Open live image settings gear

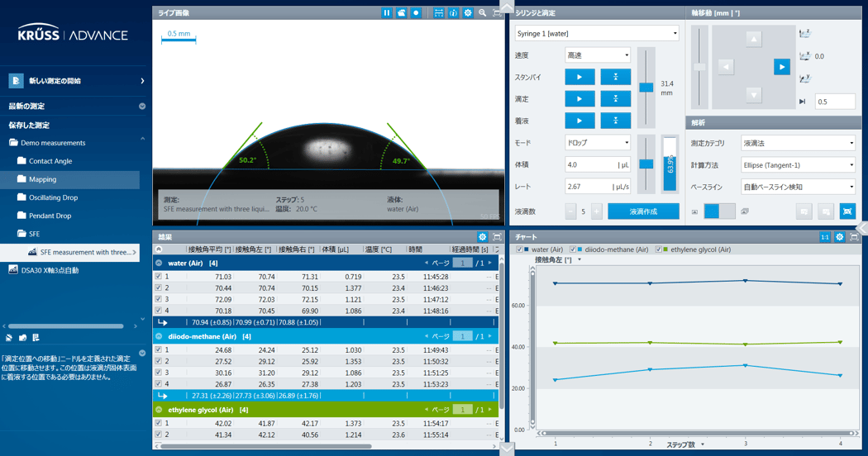pos(468,12)
